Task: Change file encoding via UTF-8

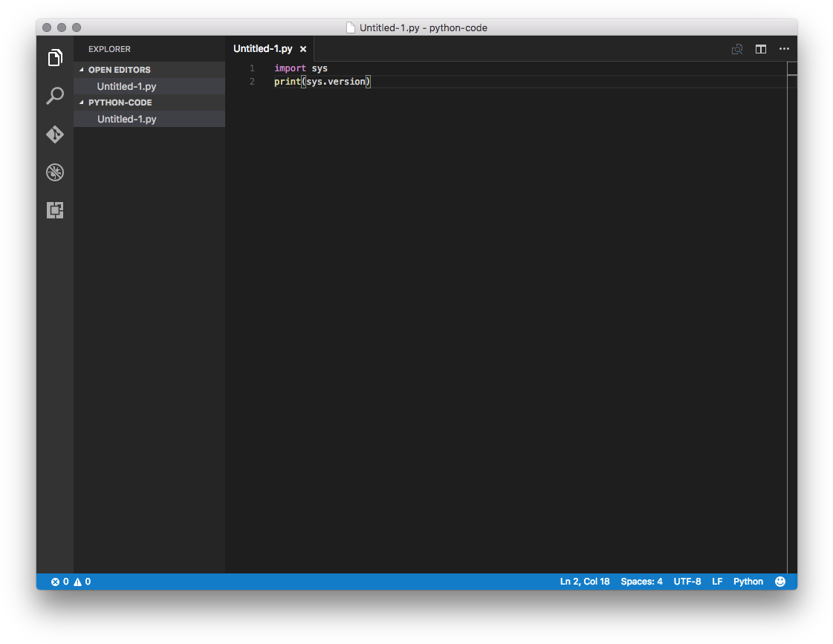Action: 687,582
